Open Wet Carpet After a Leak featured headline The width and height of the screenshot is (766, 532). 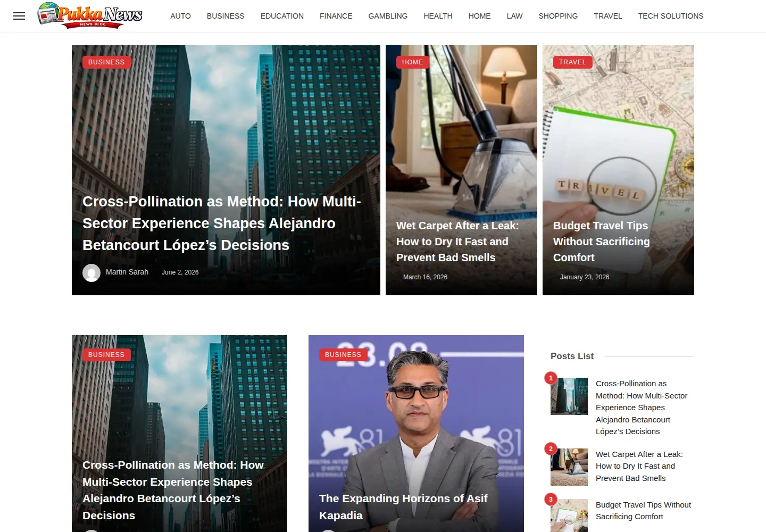click(457, 242)
